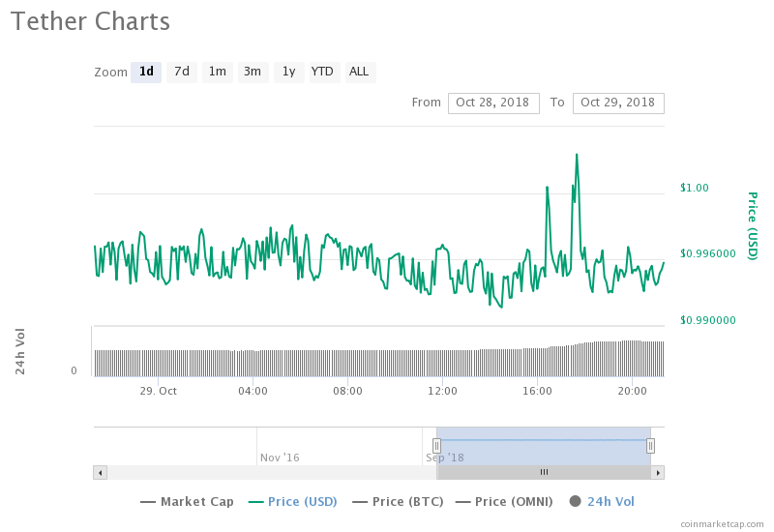Click the 12:00 time axis label

click(442, 392)
